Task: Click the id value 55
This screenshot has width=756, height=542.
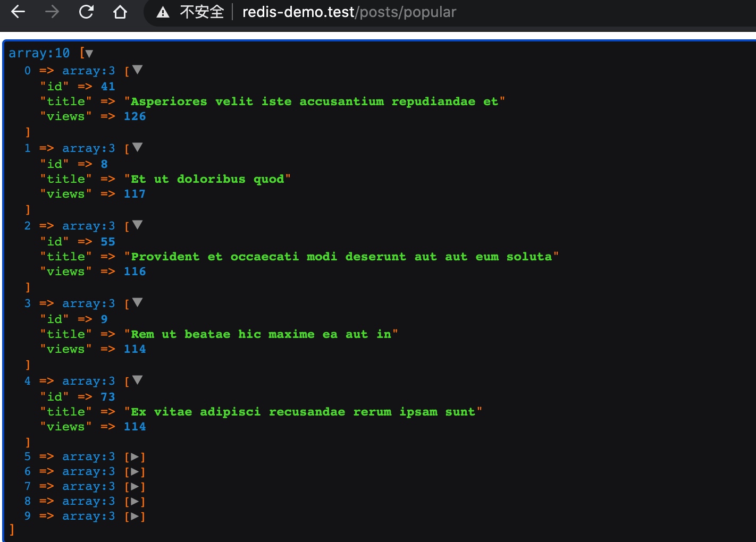Action: (x=108, y=241)
